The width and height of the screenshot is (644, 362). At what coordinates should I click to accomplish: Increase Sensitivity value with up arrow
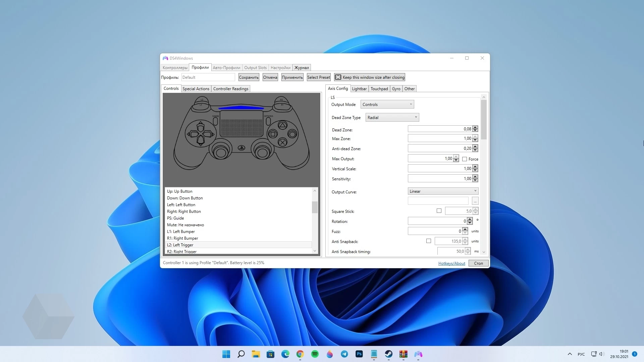475,177
